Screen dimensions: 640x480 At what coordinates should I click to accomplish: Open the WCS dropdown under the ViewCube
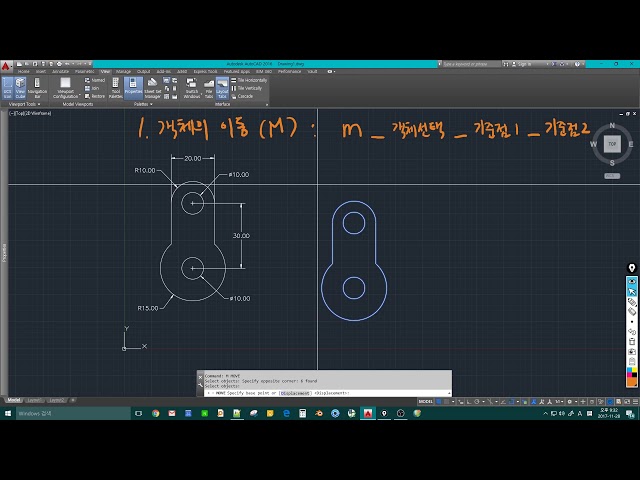pyautogui.click(x=612, y=176)
